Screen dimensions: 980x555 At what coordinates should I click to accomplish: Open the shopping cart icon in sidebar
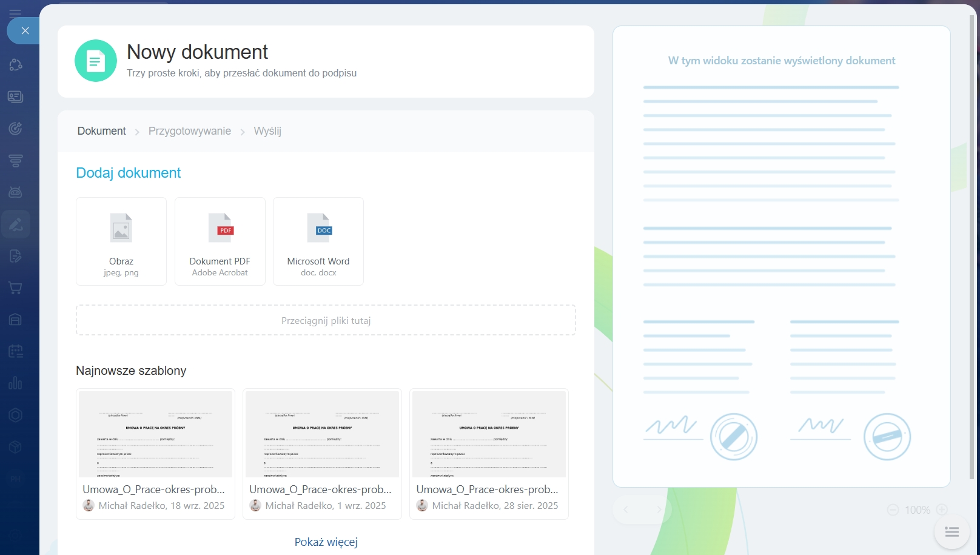coord(16,288)
